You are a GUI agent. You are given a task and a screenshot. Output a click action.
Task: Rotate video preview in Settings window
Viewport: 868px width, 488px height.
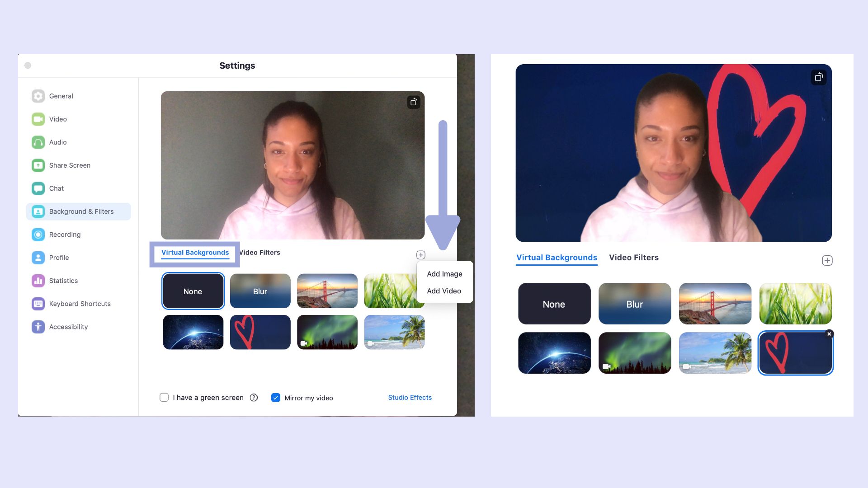coord(413,102)
